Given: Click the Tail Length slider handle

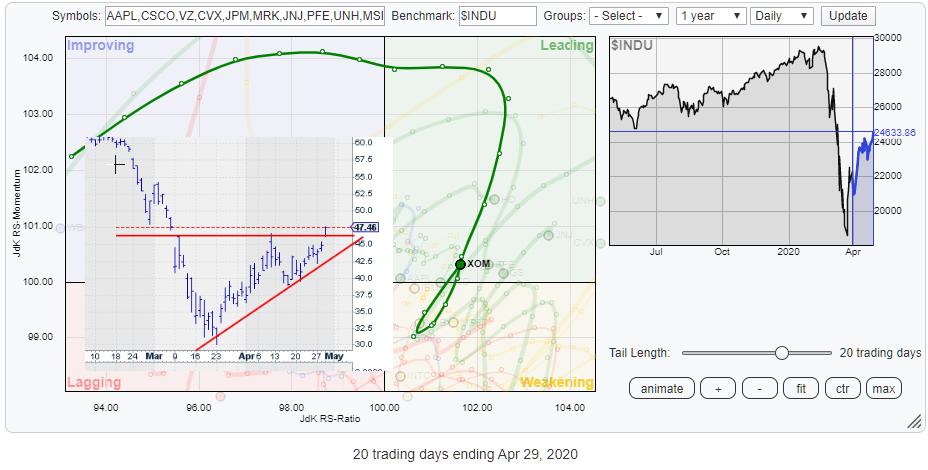Looking at the screenshot, I should click(x=782, y=353).
